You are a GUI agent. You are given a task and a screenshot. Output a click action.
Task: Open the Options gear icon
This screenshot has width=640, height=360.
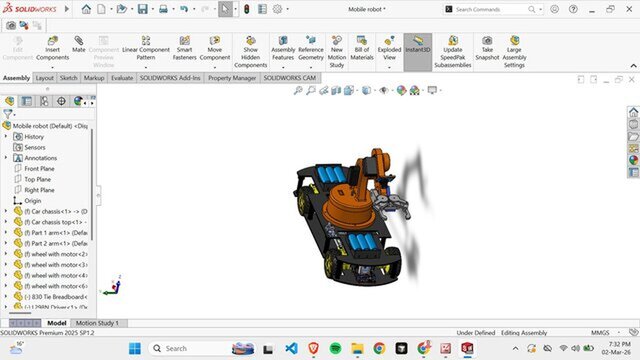point(278,9)
